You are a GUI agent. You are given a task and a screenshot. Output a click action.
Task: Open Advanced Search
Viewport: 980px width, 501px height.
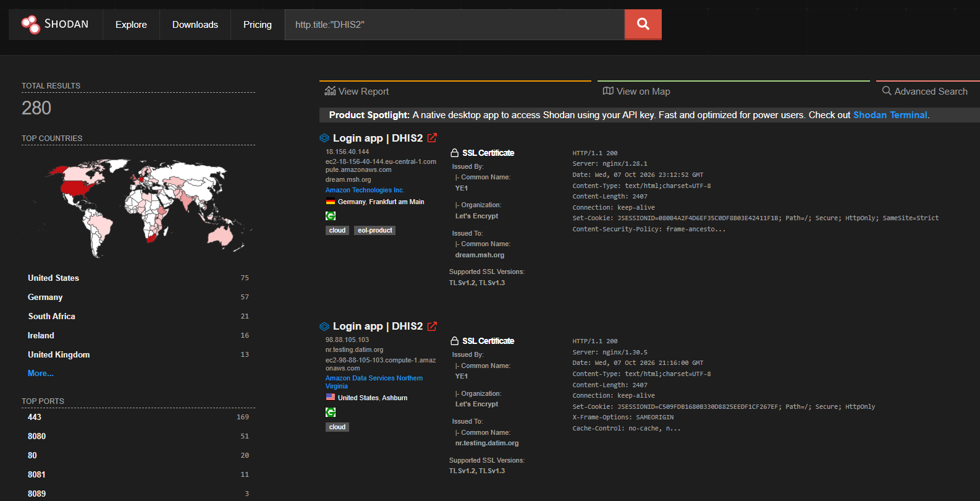pyautogui.click(x=925, y=92)
